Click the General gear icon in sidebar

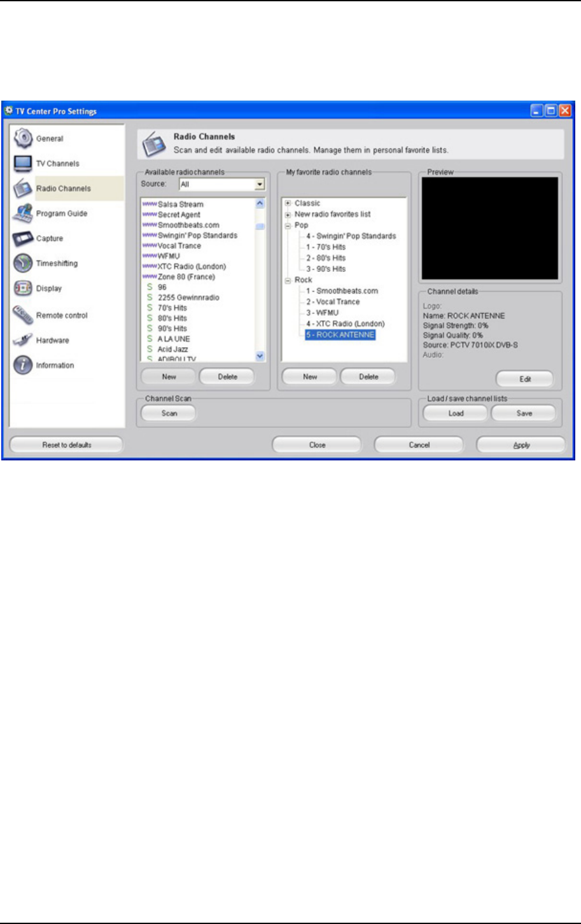[x=23, y=138]
